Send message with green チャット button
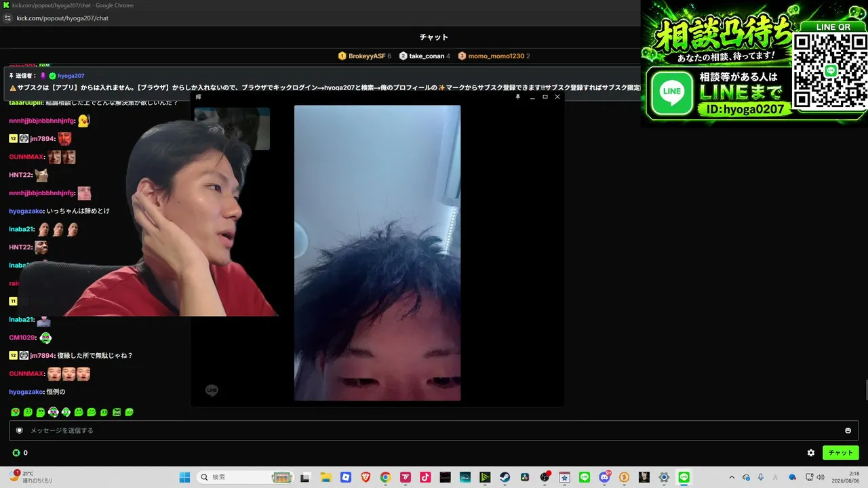Viewport: 868px width, 488px height. (x=841, y=453)
